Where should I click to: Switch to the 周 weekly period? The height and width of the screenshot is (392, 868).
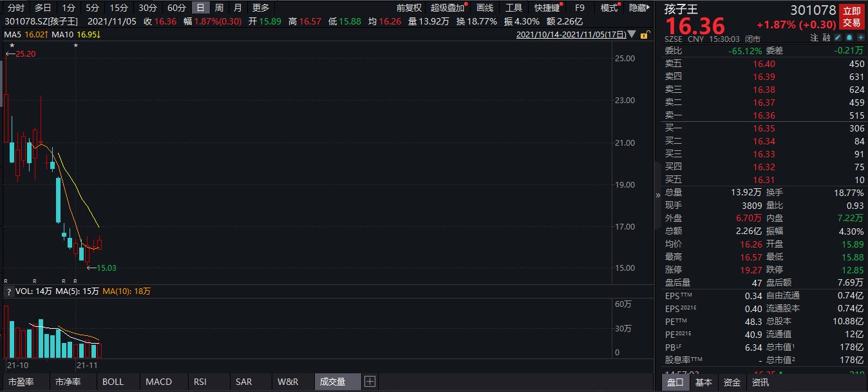tap(219, 8)
